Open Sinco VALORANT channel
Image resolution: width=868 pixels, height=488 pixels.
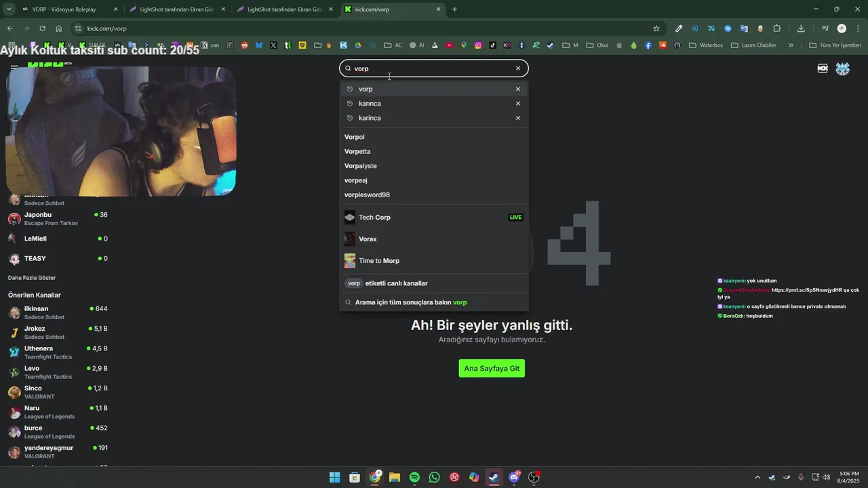[58, 392]
